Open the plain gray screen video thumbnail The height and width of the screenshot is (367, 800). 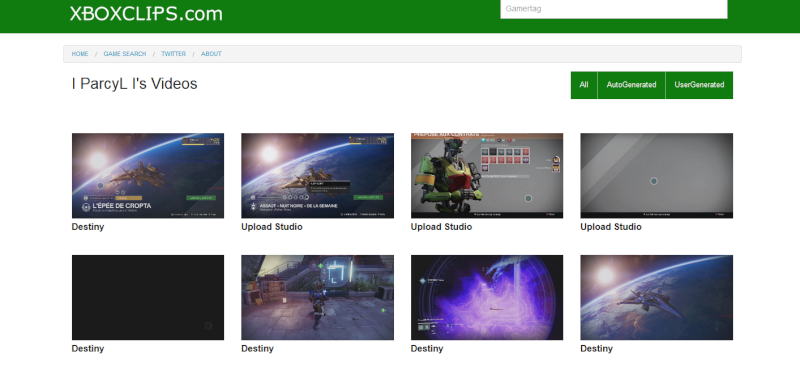[x=657, y=176]
